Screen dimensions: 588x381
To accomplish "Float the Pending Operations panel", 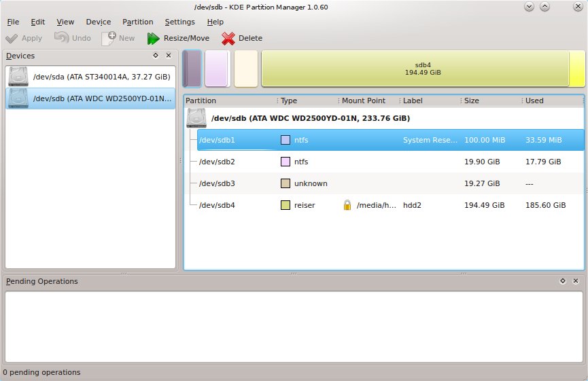I will (562, 281).
